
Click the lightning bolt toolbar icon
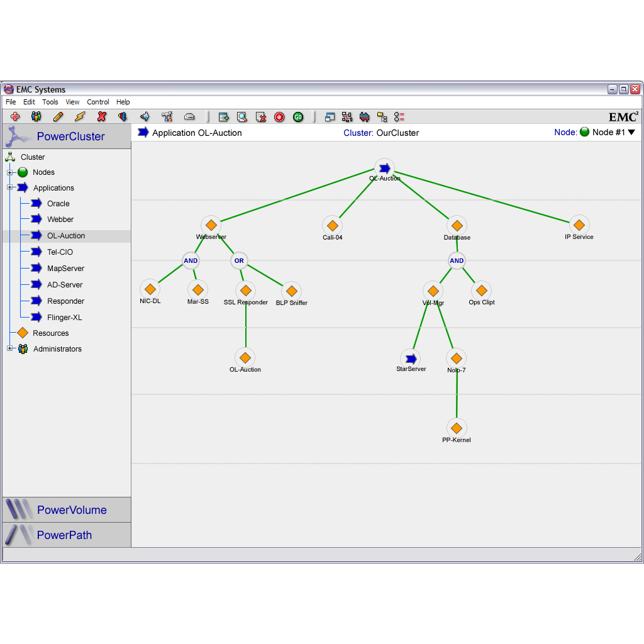click(x=80, y=116)
